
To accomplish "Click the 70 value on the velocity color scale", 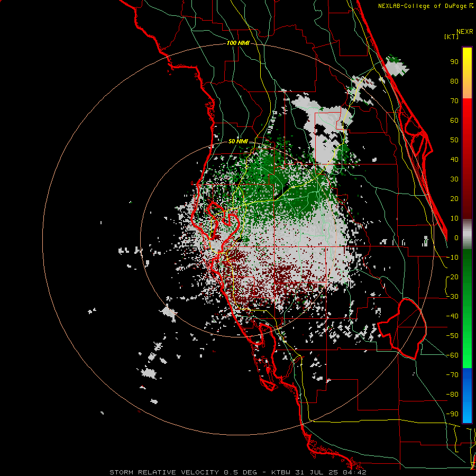I will pos(454,101).
